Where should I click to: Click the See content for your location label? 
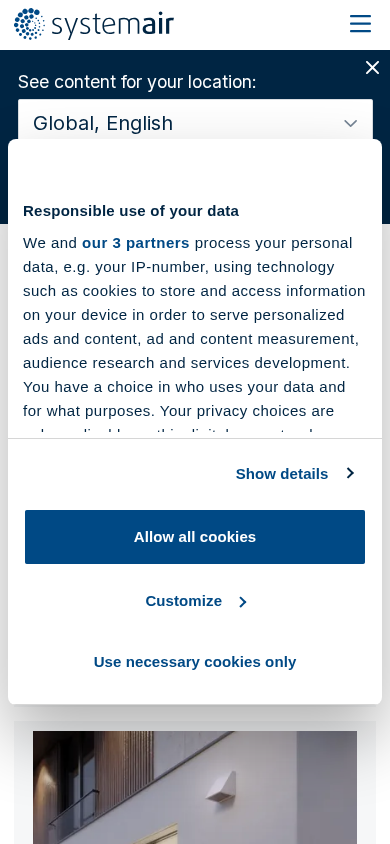pos(137,82)
